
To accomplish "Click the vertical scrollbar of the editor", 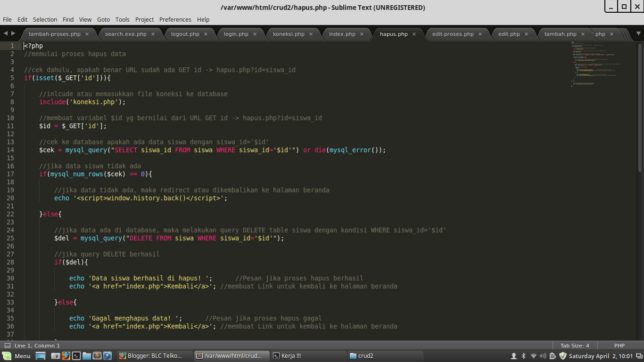I will (640, 107).
